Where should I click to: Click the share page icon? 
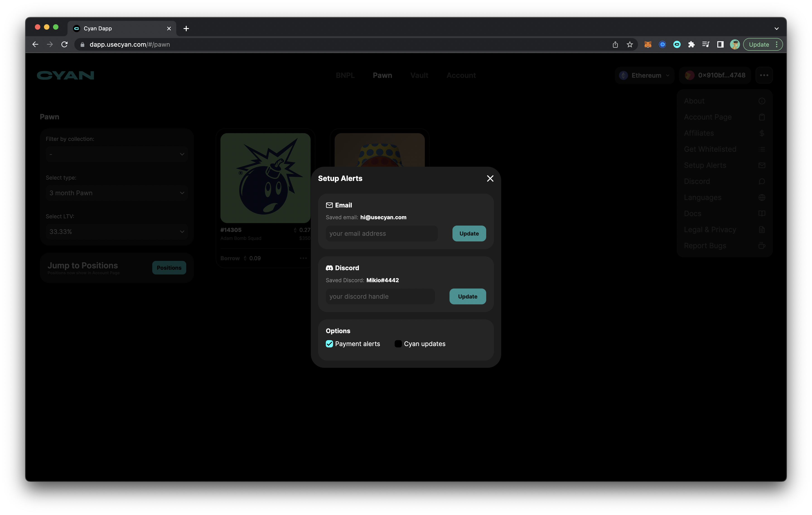(615, 44)
